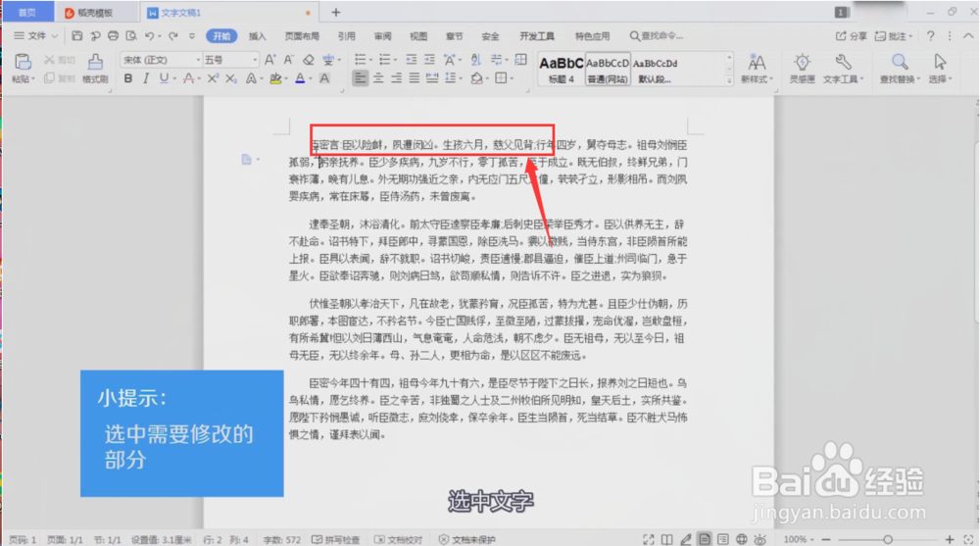This screenshot has height=546, width=980.
Task: Open the 开发工具 ribbon tab
Action: tap(537, 36)
